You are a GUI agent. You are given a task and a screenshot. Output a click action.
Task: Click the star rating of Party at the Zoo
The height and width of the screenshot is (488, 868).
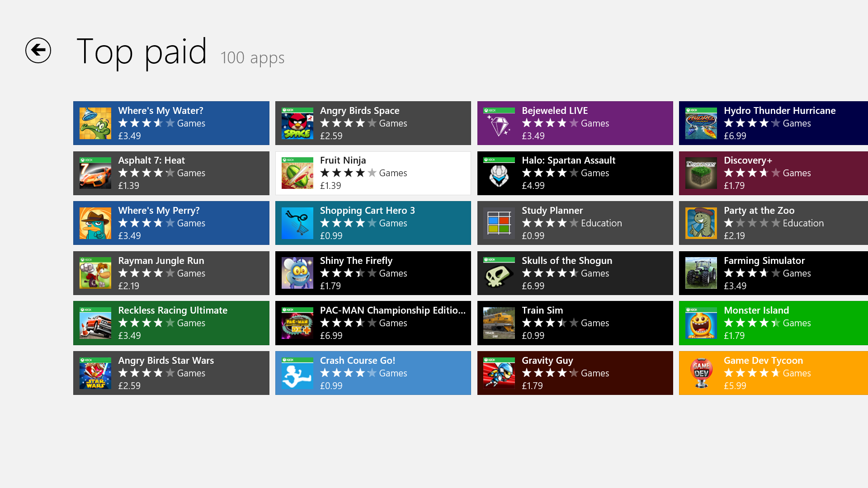pyautogui.click(x=752, y=223)
